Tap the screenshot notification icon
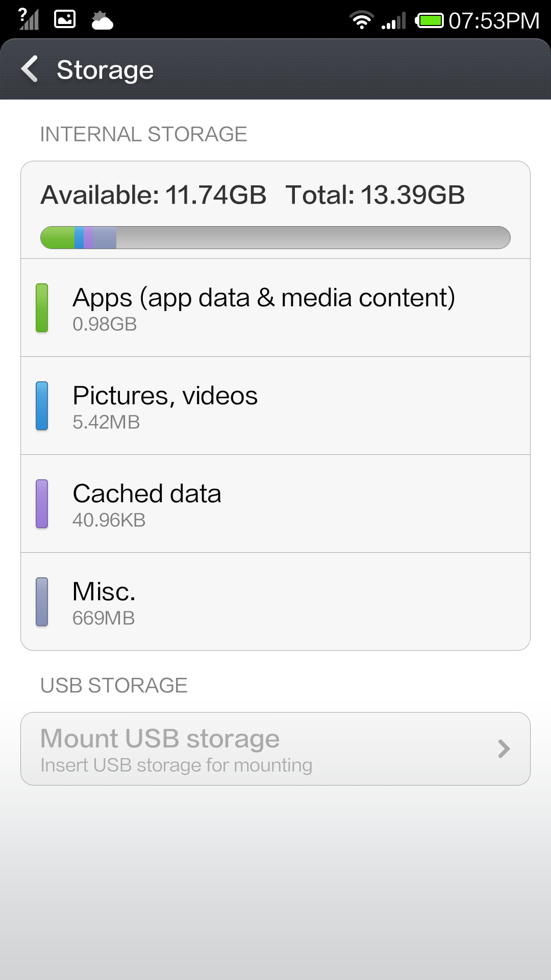Image resolution: width=551 pixels, height=980 pixels. (x=65, y=19)
